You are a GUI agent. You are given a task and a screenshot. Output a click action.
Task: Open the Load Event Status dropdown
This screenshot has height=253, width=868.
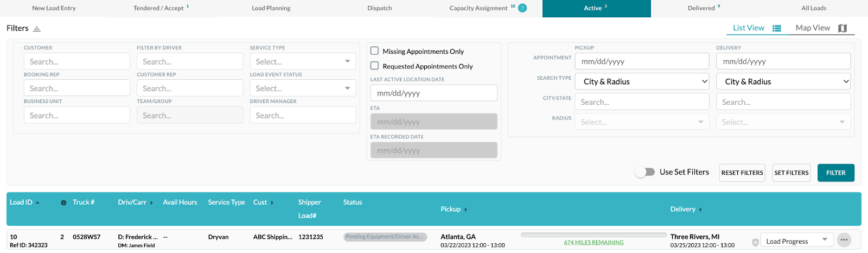(x=303, y=88)
